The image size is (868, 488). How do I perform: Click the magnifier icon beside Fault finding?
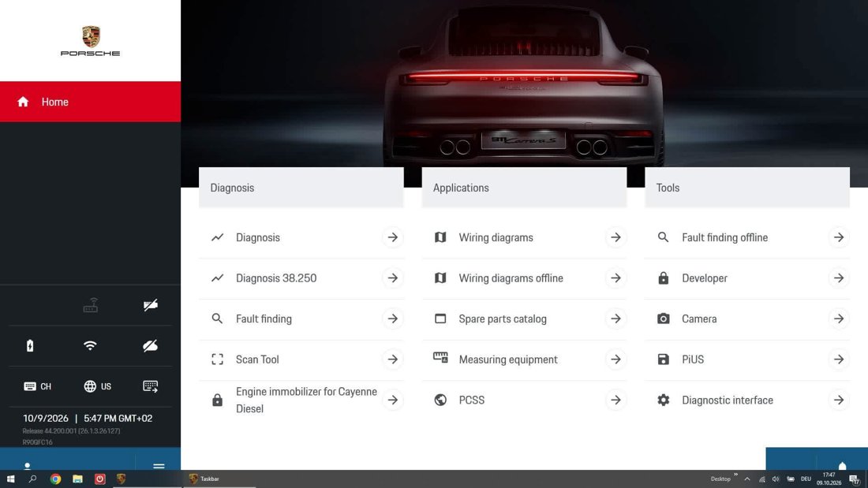(217, 319)
